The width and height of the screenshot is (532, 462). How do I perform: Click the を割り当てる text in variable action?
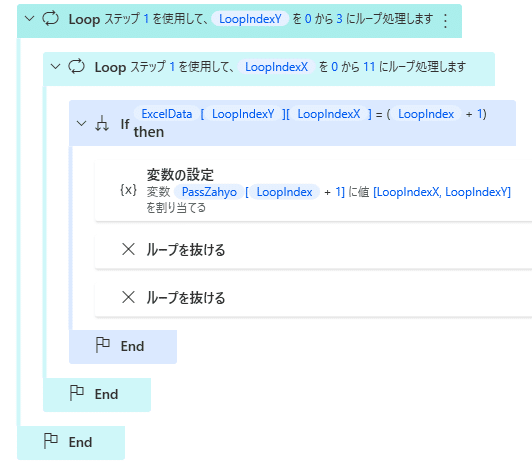(176, 208)
